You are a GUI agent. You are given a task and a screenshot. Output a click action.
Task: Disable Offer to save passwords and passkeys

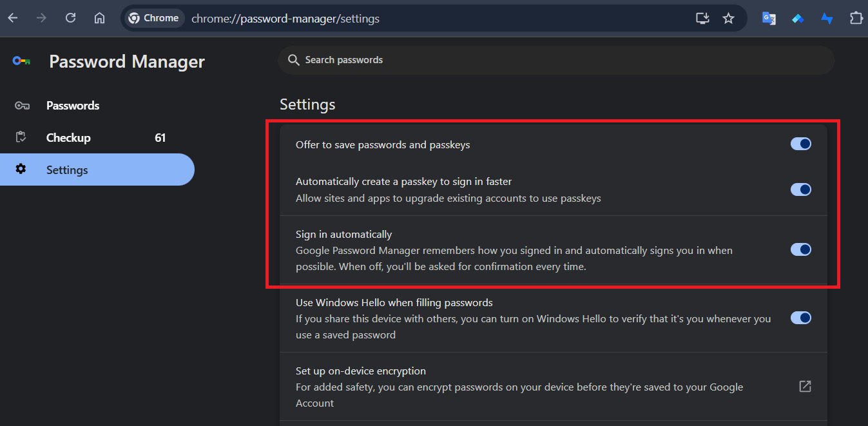[x=800, y=144]
